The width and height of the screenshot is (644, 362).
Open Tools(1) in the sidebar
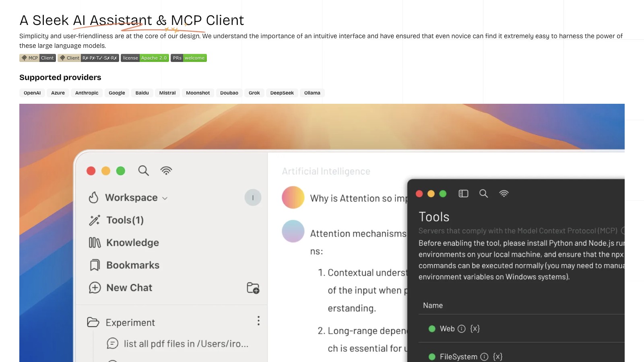124,220
